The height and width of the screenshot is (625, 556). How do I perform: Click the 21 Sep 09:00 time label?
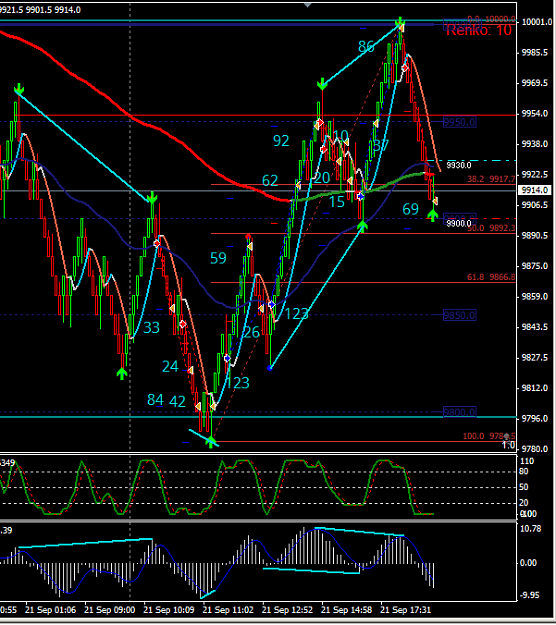click(110, 610)
